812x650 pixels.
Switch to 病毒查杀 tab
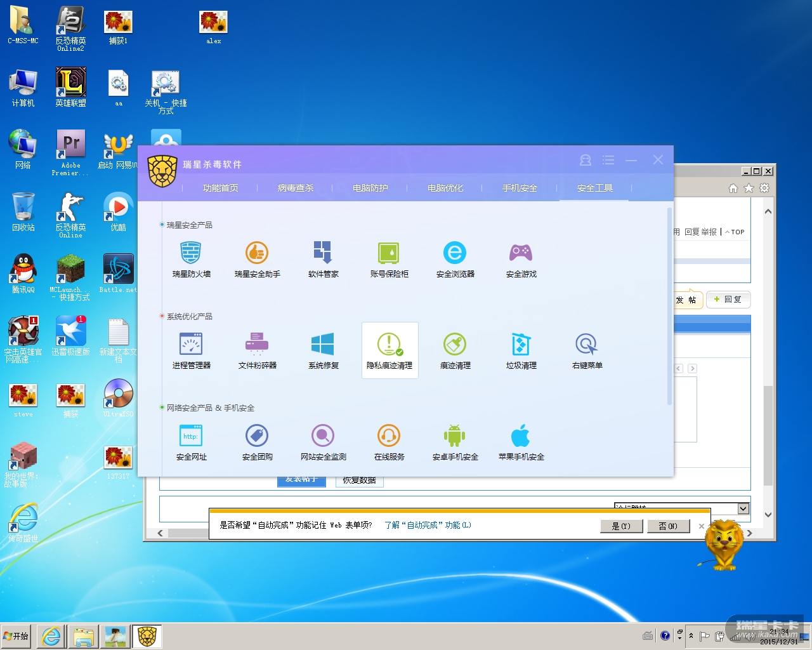point(296,188)
